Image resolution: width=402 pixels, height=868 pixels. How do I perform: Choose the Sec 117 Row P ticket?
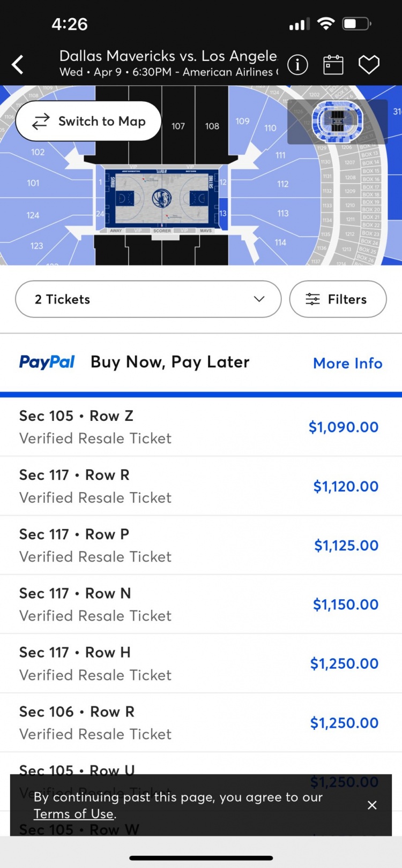click(x=198, y=545)
